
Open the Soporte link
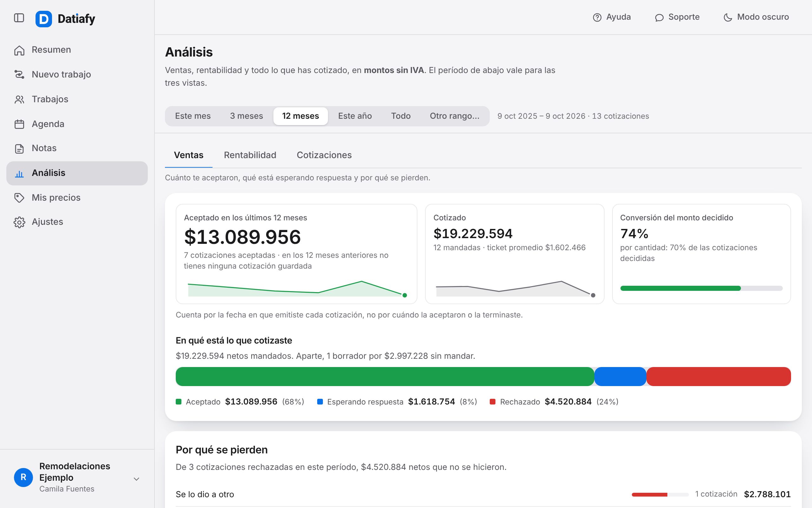[677, 17]
